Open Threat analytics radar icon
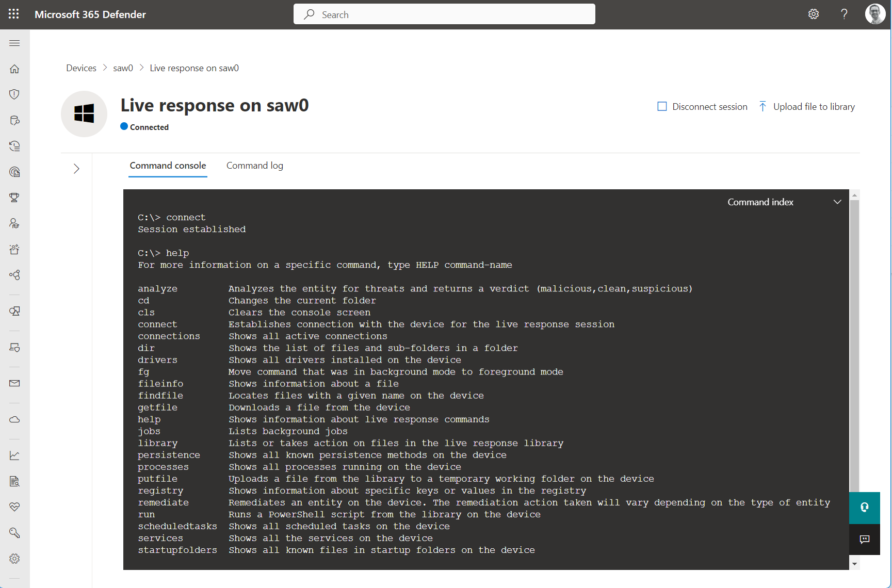Viewport: 892px width, 588px height. 14,172
